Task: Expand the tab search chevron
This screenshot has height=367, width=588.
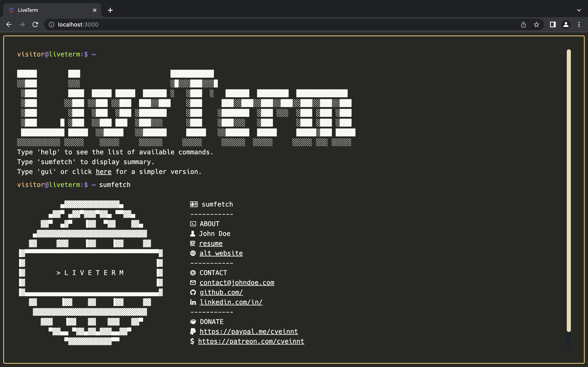Action: [x=579, y=10]
